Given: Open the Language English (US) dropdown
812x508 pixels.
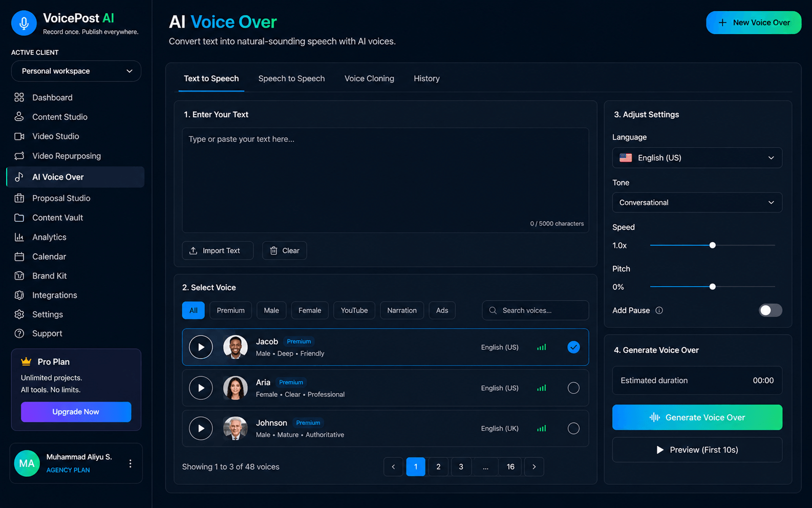Looking at the screenshot, I should click(697, 158).
